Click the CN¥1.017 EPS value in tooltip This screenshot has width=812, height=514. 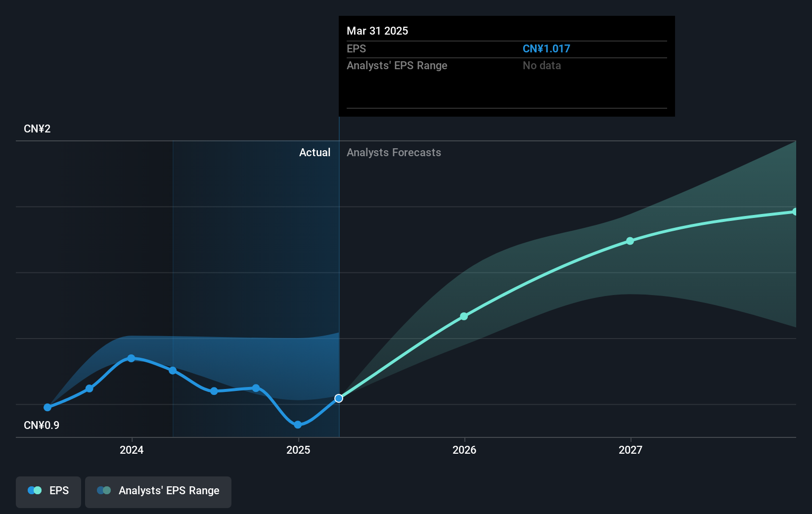point(546,48)
